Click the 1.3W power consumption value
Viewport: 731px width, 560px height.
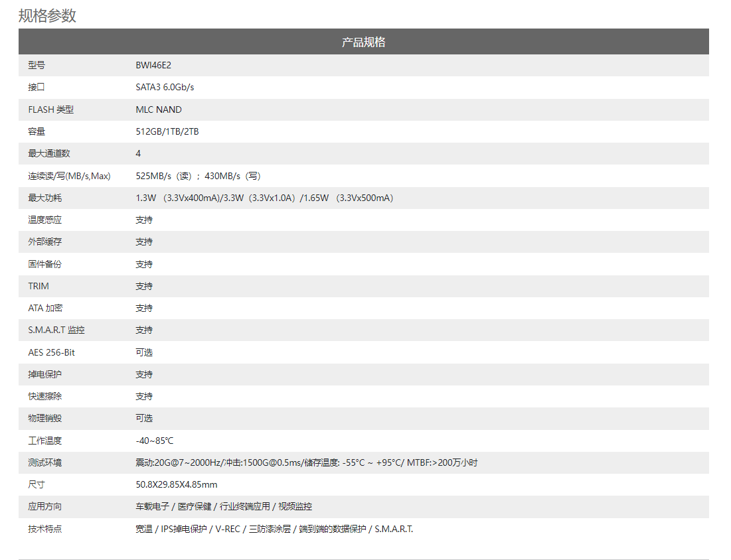click(x=264, y=198)
